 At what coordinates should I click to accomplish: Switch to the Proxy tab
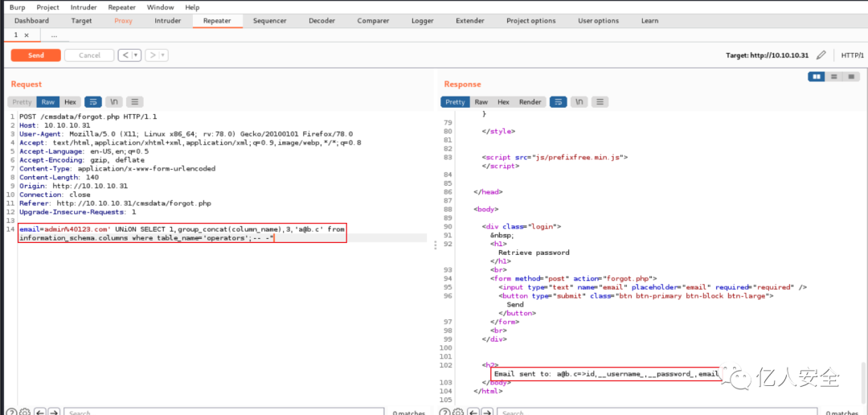click(124, 20)
